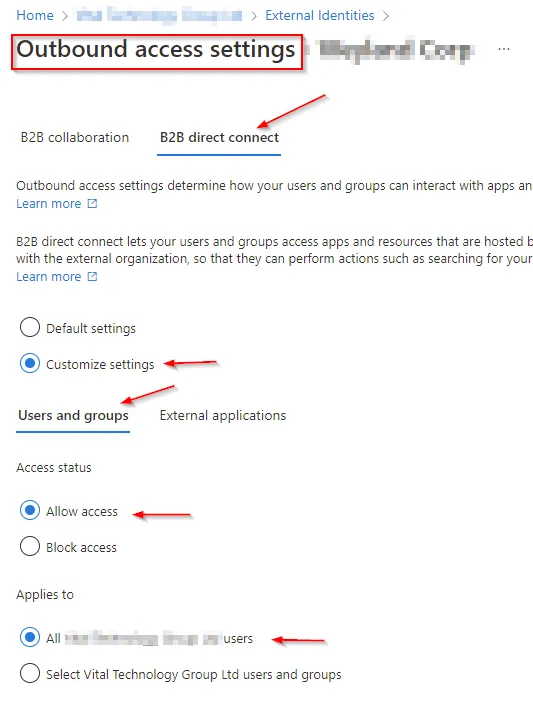Click chevron before External Identities breadcrumb
The width and height of the screenshot is (533, 705).
[254, 16]
